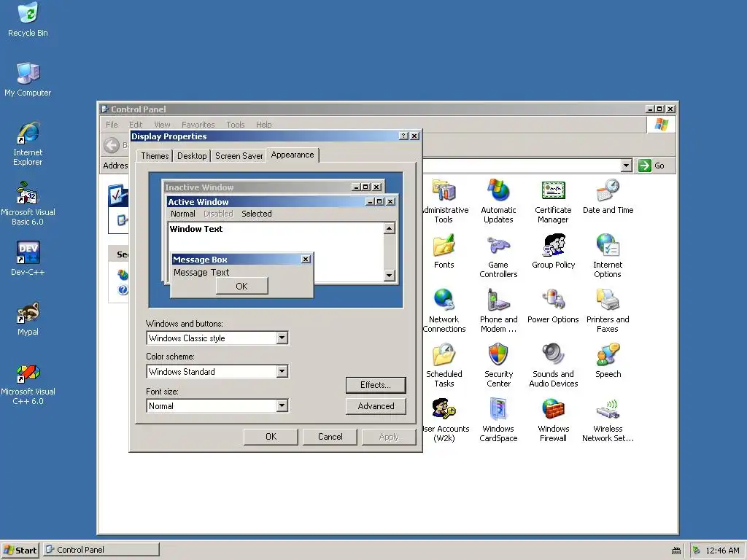
Task: Expand the Color scheme dropdown
Action: 282,371
